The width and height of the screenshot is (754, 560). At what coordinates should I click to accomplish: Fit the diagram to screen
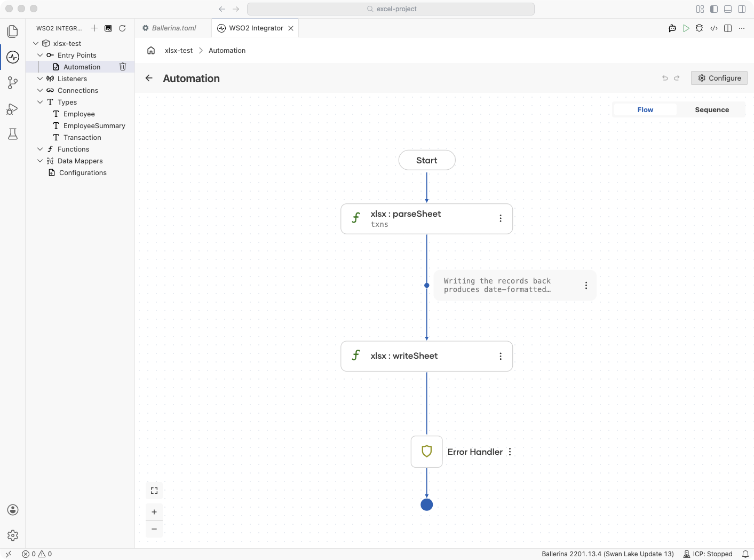coord(154,491)
